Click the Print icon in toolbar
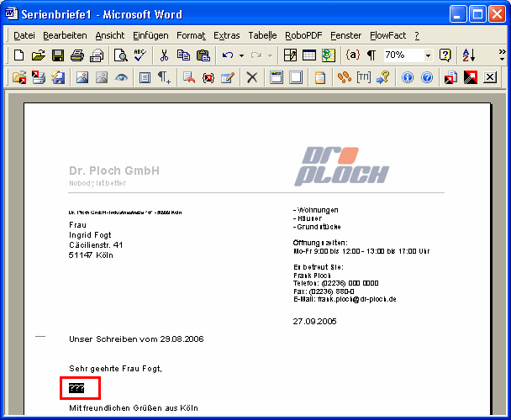The height and width of the screenshot is (420, 511). [x=77, y=55]
